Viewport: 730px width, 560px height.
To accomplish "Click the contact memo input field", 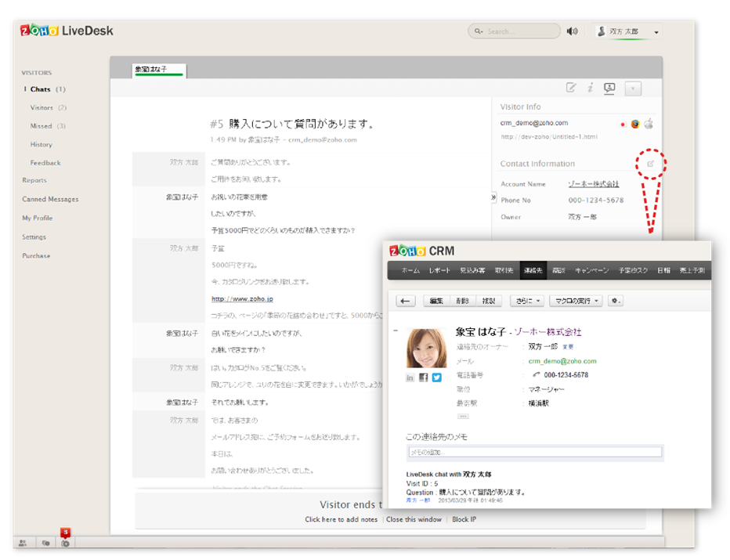I will (x=534, y=452).
